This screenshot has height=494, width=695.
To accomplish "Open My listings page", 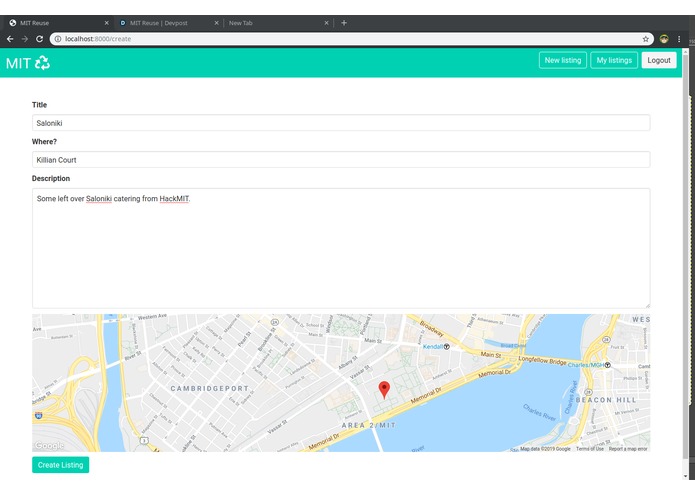I will [614, 60].
